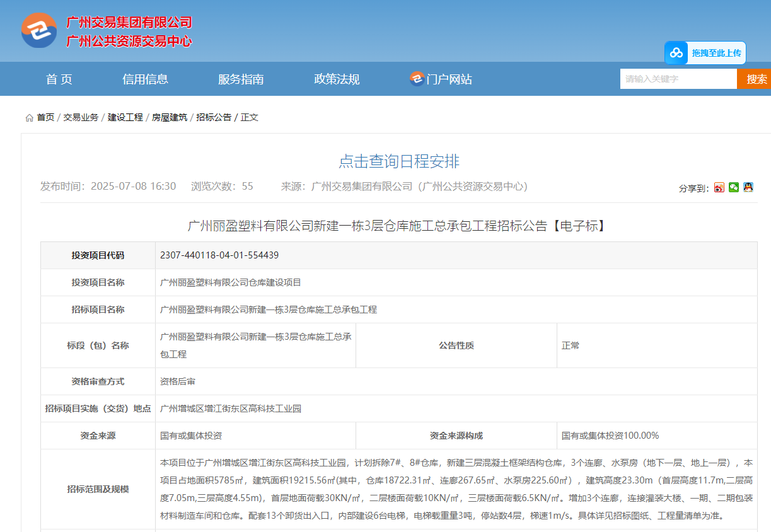Open 房屋建筑 in the breadcrumb
This screenshot has width=771, height=532.
[169, 117]
